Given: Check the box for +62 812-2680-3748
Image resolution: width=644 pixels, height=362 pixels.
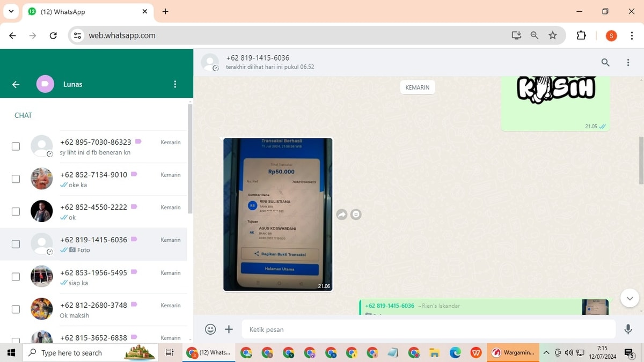Looking at the screenshot, I should [x=16, y=309].
